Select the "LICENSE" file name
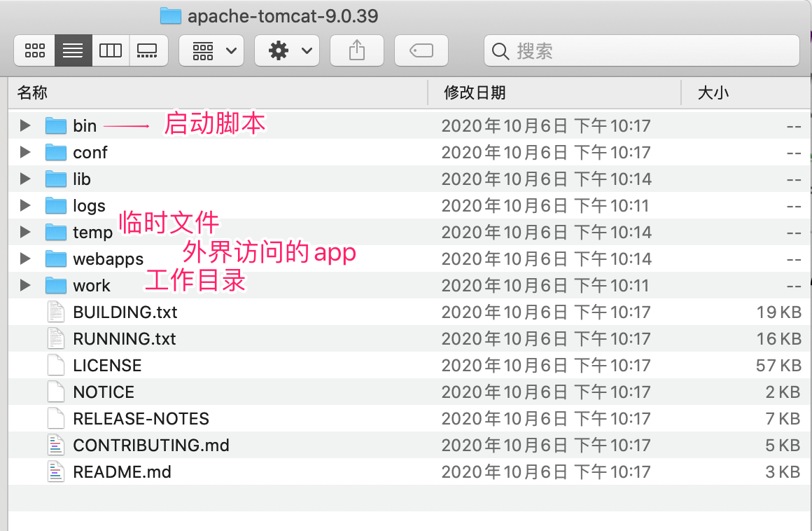Screen dimensions: 812x531 (107, 365)
